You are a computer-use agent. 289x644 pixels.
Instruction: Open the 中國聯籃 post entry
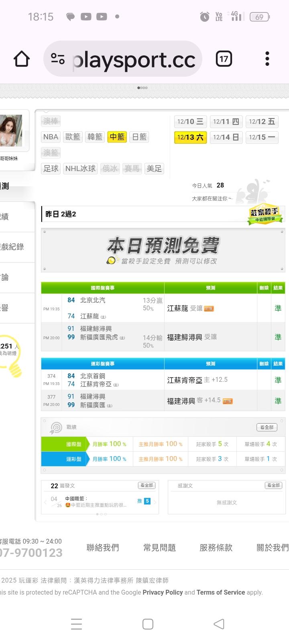pos(96,502)
